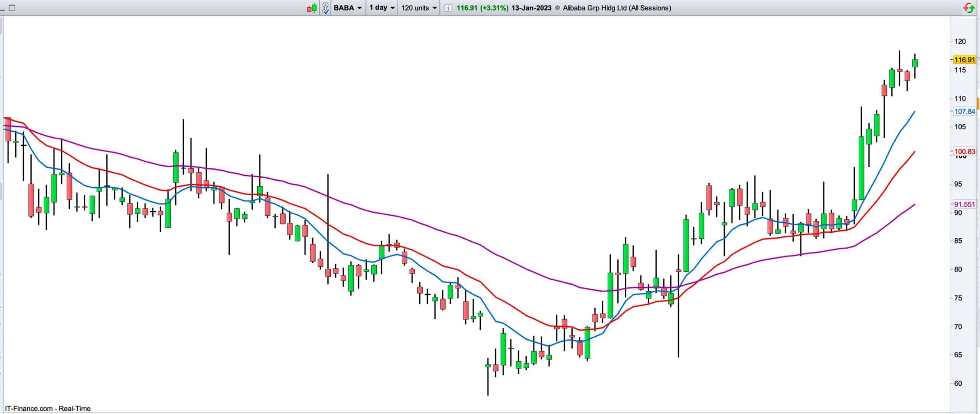Open the candlestick chart style selector
980x414 pixels.
coord(312,8)
